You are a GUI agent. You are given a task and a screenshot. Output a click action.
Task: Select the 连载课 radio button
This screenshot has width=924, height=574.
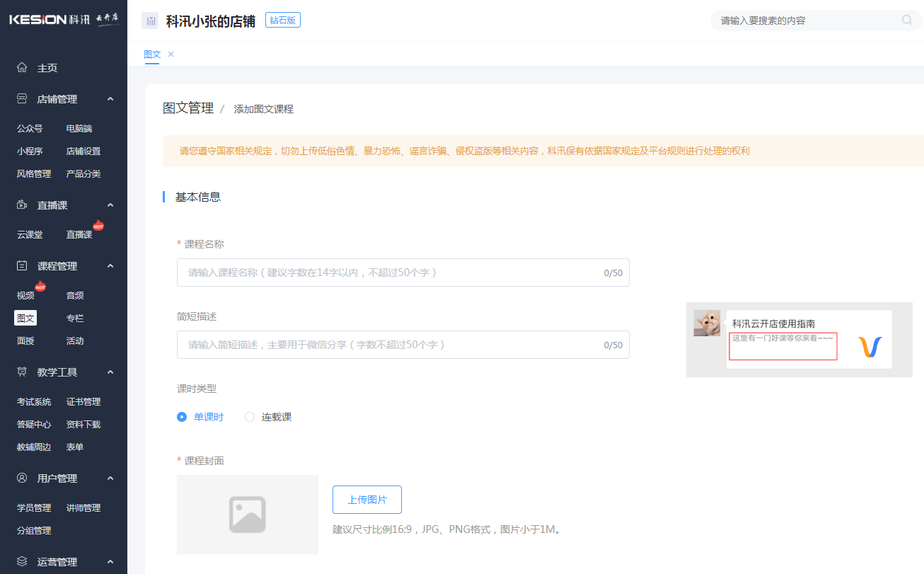pos(249,417)
